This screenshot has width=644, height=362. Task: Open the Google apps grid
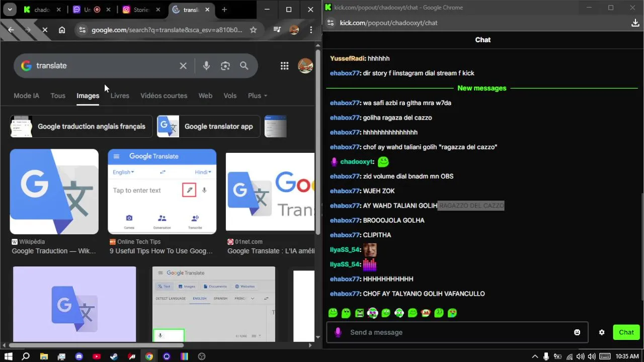[x=285, y=66]
